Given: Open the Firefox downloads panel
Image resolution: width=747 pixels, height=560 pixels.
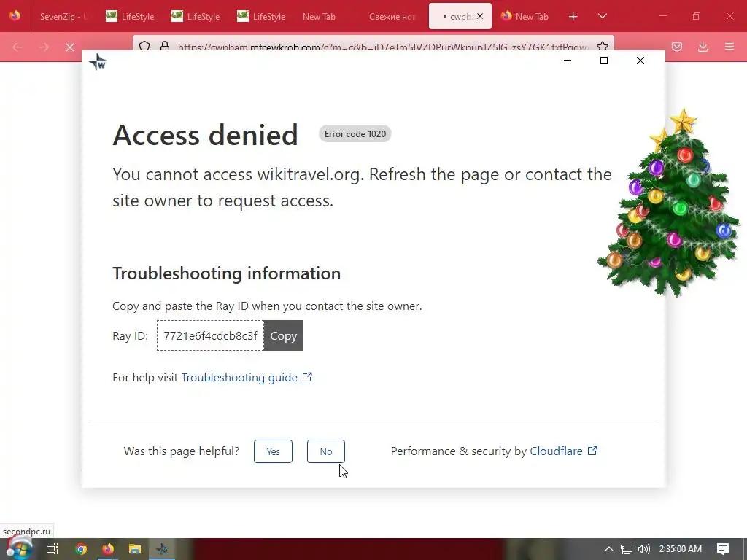Looking at the screenshot, I should point(703,47).
